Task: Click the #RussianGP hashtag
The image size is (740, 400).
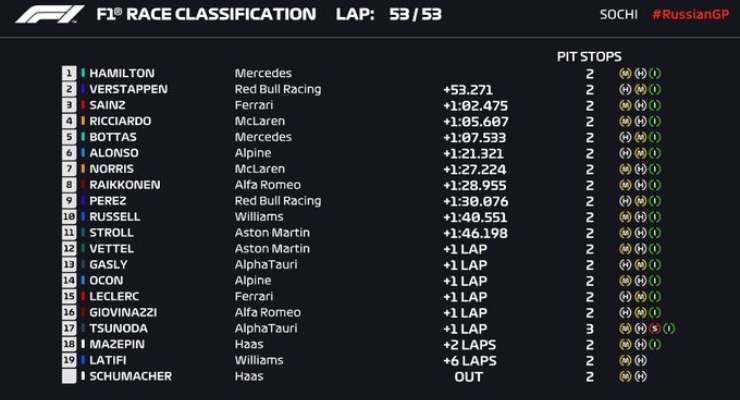Action: 691,15
